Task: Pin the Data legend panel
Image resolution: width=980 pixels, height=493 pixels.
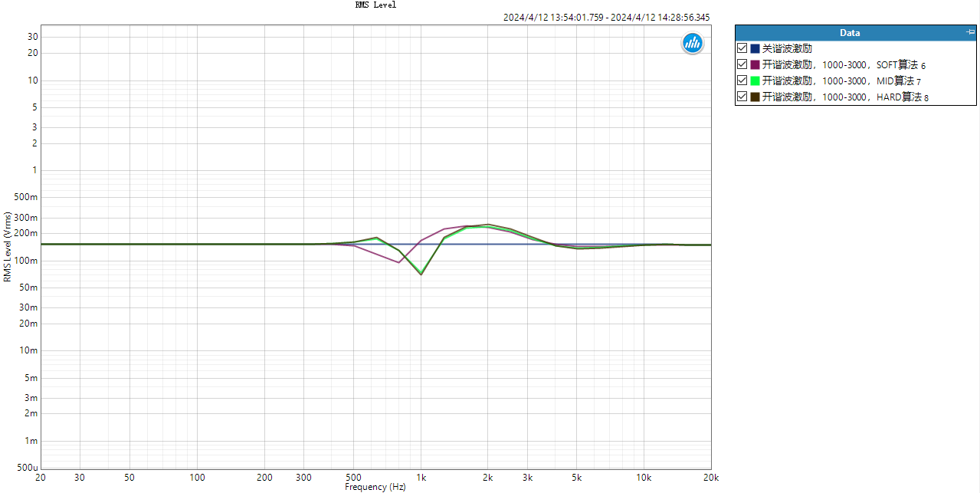Action: coord(971,32)
